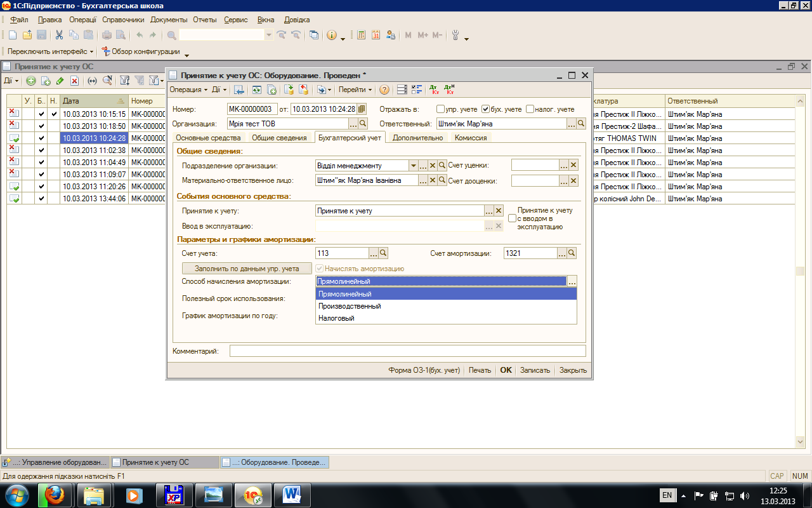Viewport: 812px width, 508px height.
Task: Enable Принятие к учету с вводом в эксплуатацию
Action: pyautogui.click(x=512, y=218)
